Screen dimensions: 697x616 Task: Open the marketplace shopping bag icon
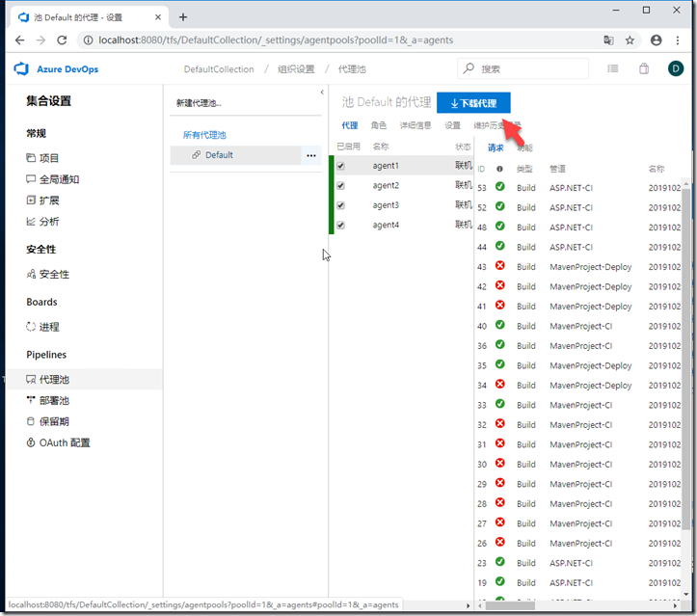(x=644, y=68)
